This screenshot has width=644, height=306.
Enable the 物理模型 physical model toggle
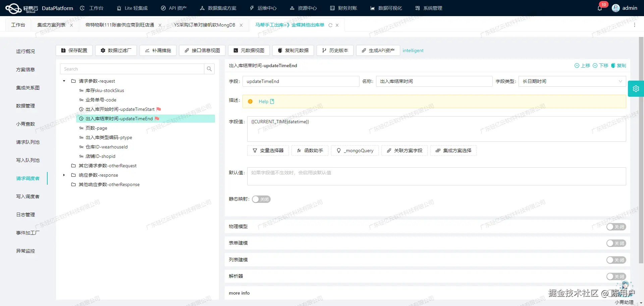click(616, 227)
